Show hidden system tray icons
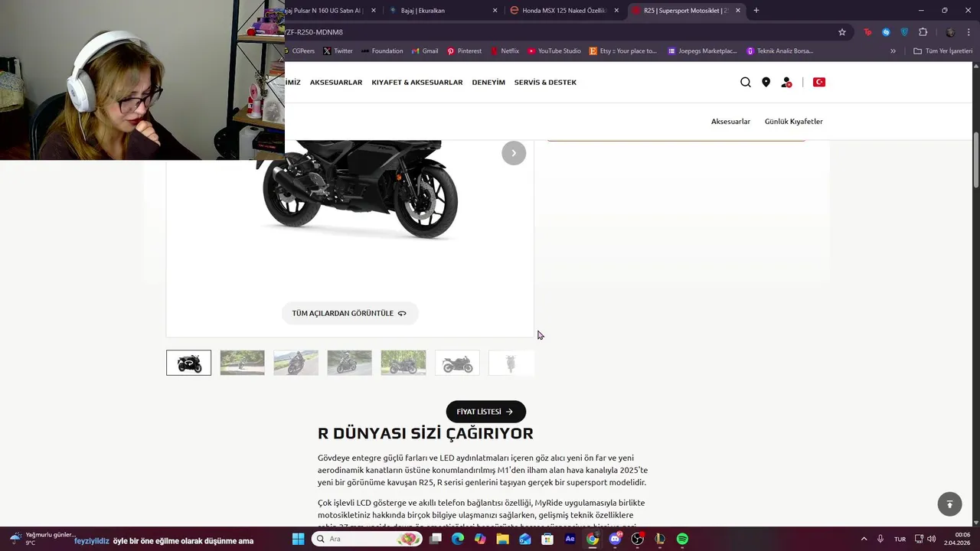 point(864,539)
